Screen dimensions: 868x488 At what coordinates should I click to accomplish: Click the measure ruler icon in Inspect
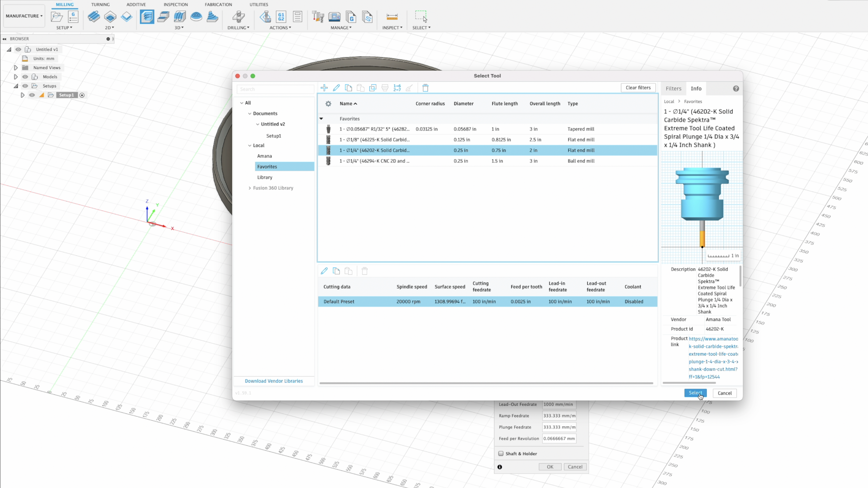(392, 17)
